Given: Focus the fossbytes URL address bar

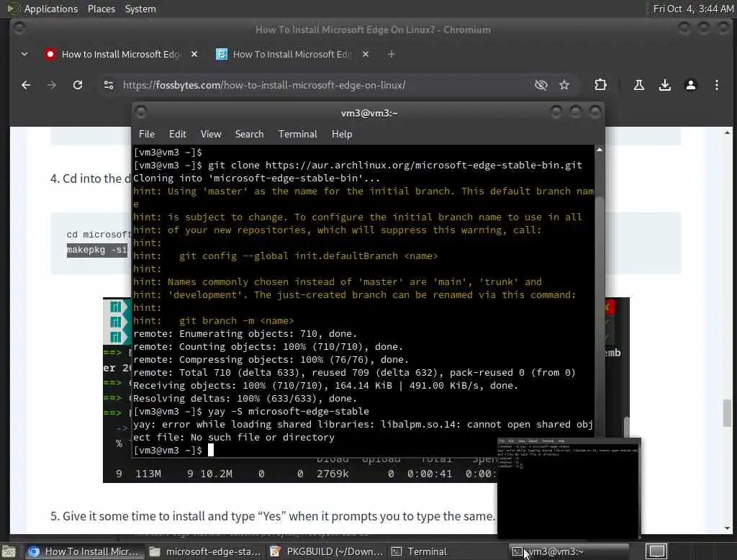Looking at the screenshot, I should click(264, 85).
